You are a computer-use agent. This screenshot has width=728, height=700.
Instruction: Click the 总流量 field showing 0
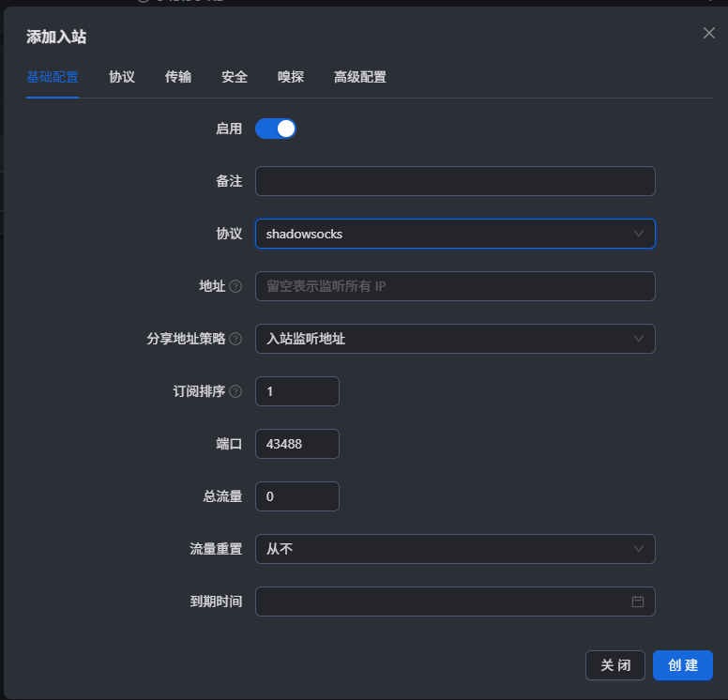click(x=297, y=496)
